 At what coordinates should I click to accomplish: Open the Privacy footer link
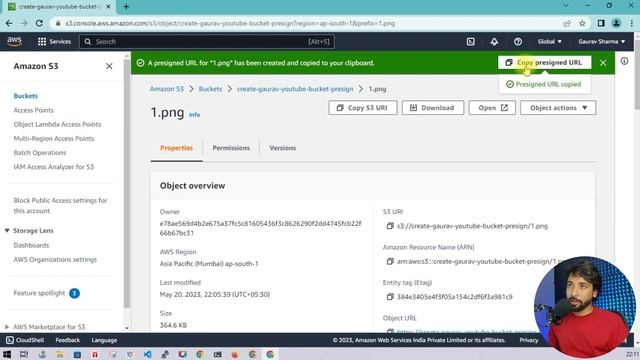tap(529, 340)
